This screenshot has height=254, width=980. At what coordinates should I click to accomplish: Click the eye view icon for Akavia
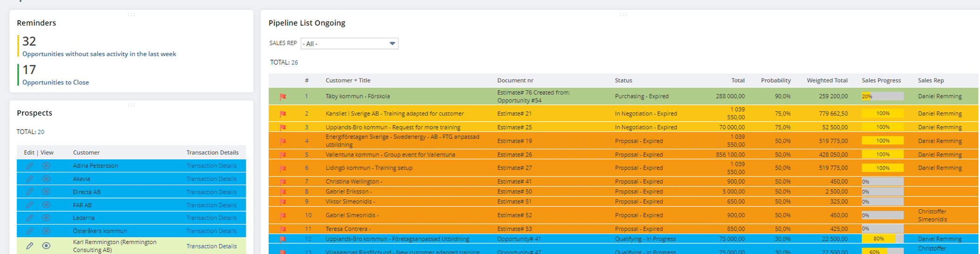(46, 178)
